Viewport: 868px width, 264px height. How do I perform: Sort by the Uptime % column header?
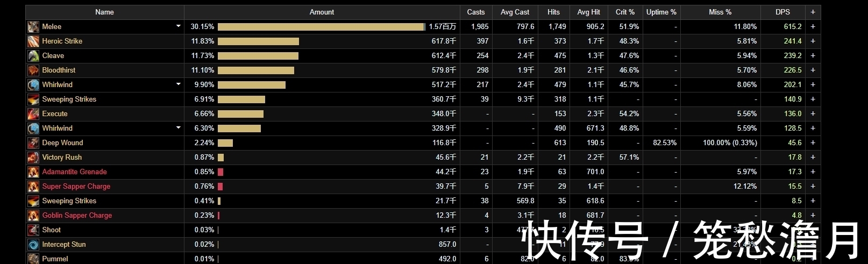pyautogui.click(x=661, y=12)
